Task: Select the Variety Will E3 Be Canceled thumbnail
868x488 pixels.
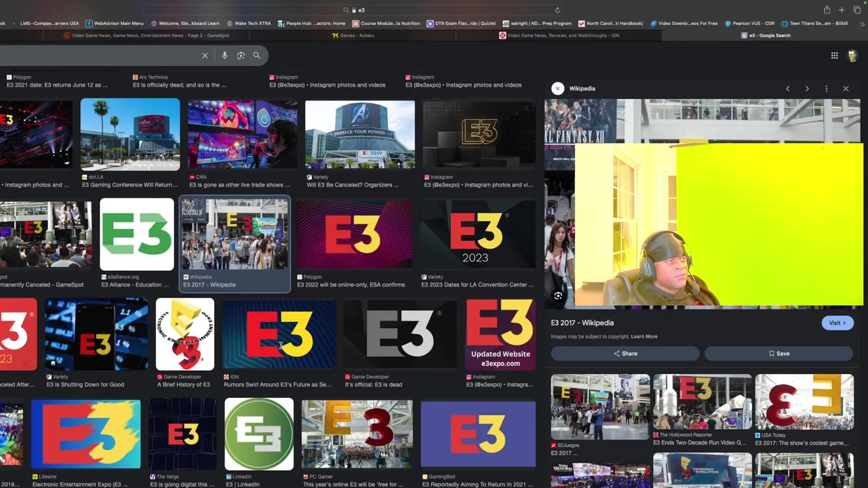Action: pos(359,134)
